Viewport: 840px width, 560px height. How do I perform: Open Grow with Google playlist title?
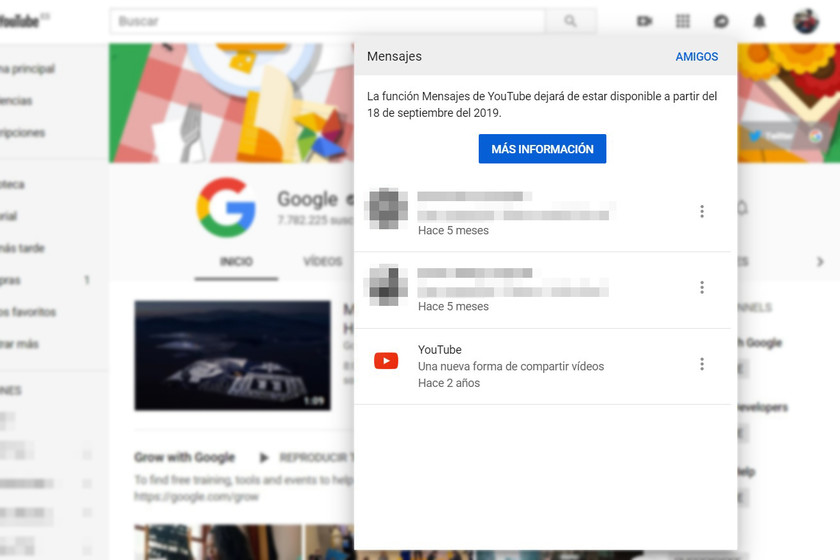pyautogui.click(x=184, y=457)
